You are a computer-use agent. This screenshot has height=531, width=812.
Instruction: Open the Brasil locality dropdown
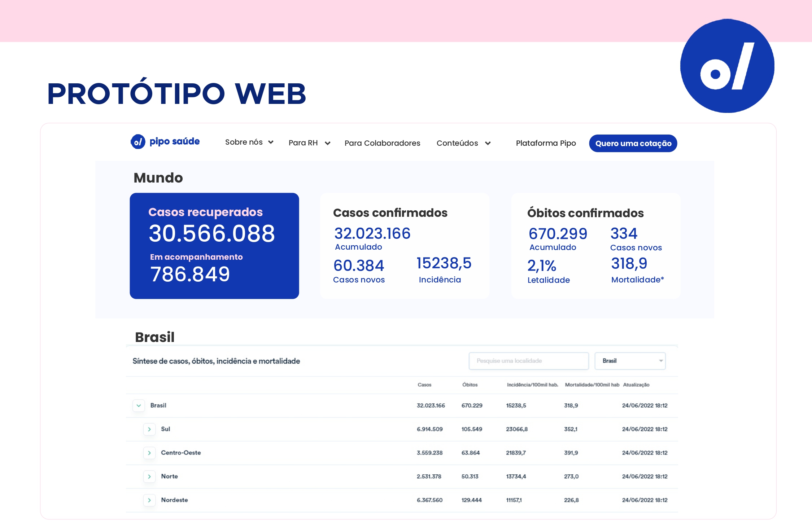(x=630, y=361)
